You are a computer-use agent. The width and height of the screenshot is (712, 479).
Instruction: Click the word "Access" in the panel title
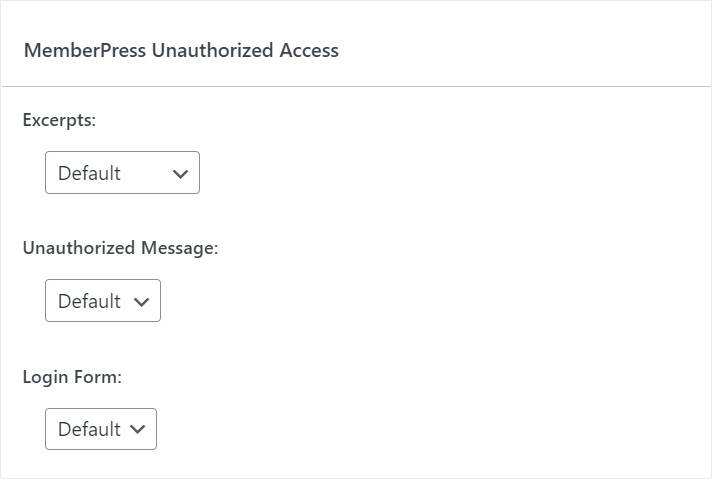[308, 50]
